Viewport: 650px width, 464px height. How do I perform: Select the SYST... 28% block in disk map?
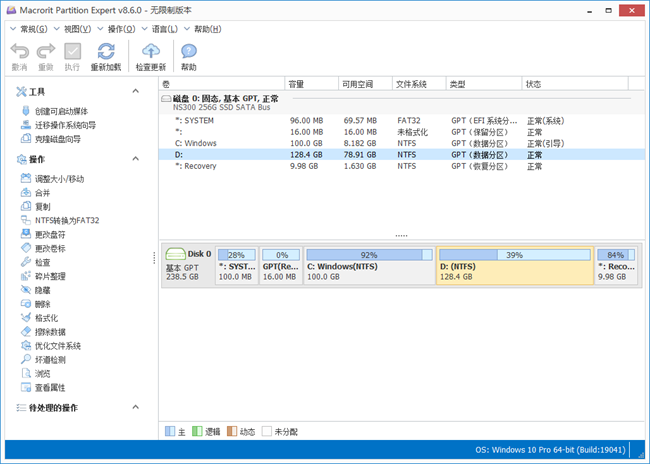click(237, 265)
